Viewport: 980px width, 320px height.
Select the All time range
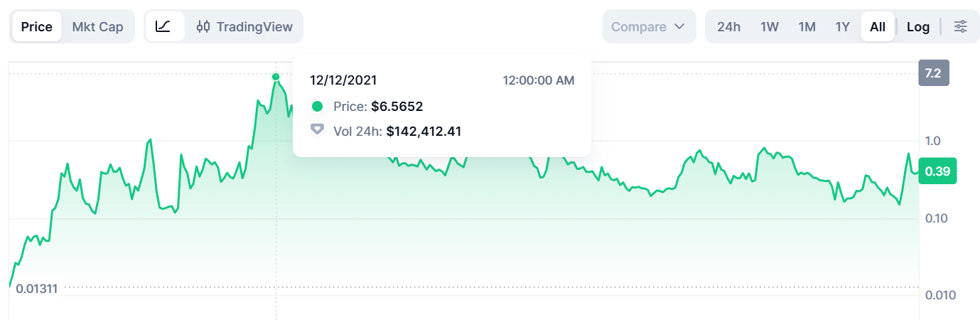(x=878, y=26)
